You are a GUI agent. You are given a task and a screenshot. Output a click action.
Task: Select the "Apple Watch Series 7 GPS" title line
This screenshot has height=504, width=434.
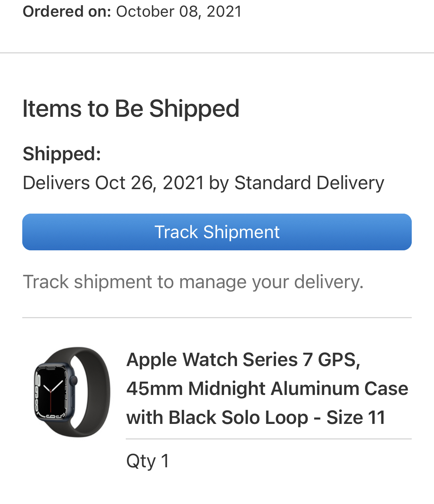coord(243,360)
